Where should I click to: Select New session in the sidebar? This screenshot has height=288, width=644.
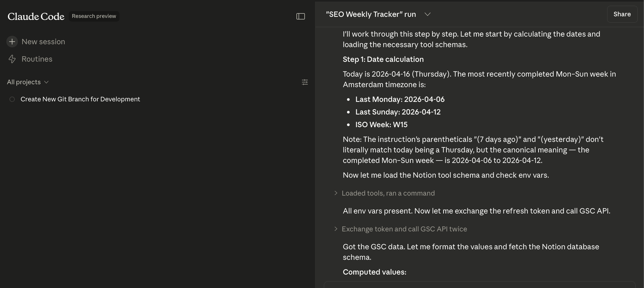click(43, 42)
